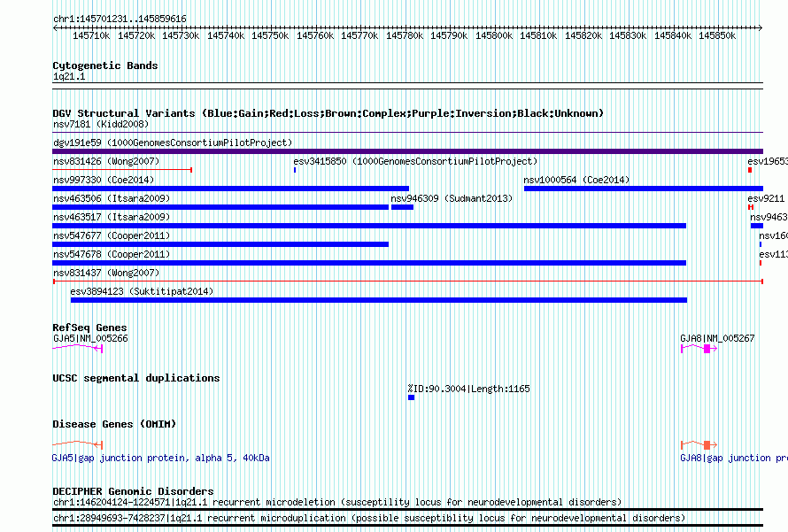Viewport: 788px width, 532px height.
Task: Select the segmental duplication blue block
Action: (x=411, y=397)
